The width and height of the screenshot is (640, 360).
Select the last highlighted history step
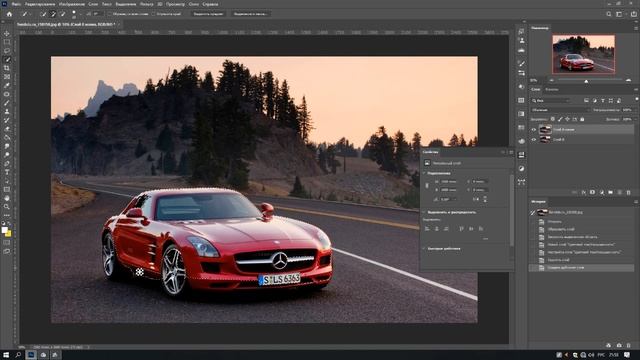point(582,268)
